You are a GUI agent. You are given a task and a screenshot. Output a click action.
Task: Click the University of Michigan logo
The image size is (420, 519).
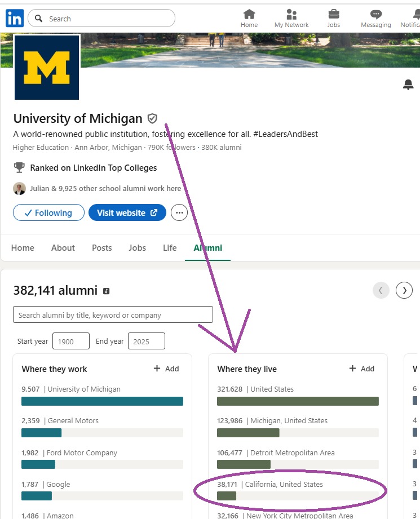click(x=47, y=67)
